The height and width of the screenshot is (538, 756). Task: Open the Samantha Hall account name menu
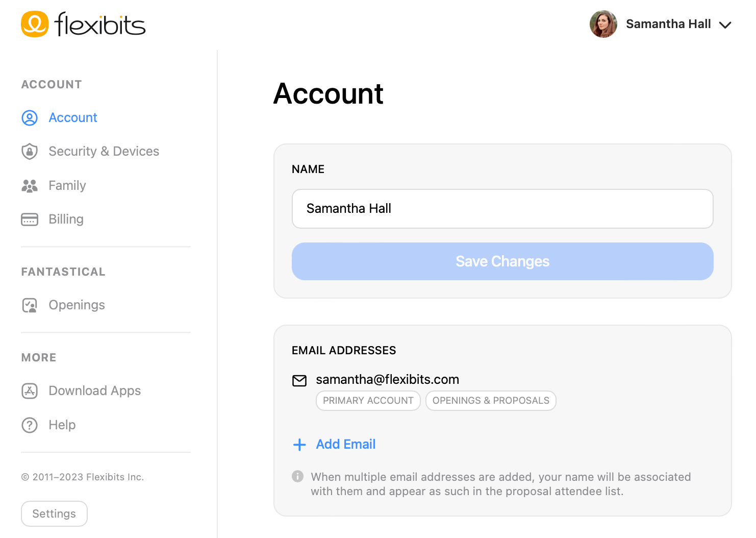[668, 24]
